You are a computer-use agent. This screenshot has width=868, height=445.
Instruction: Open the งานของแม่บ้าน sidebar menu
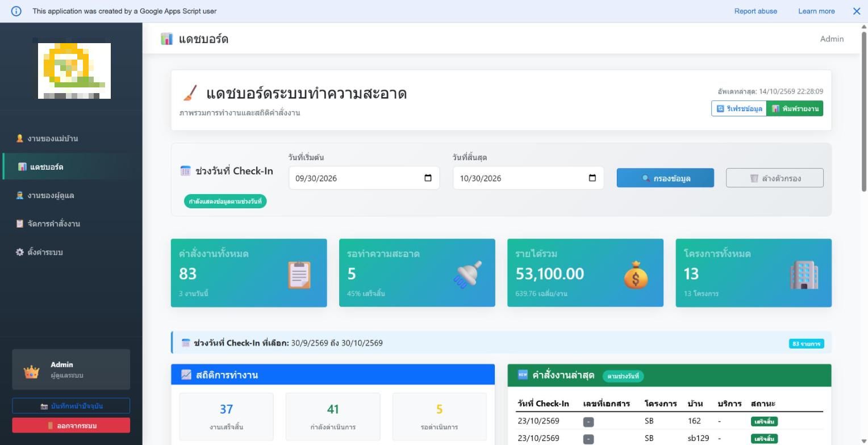[x=71, y=138]
